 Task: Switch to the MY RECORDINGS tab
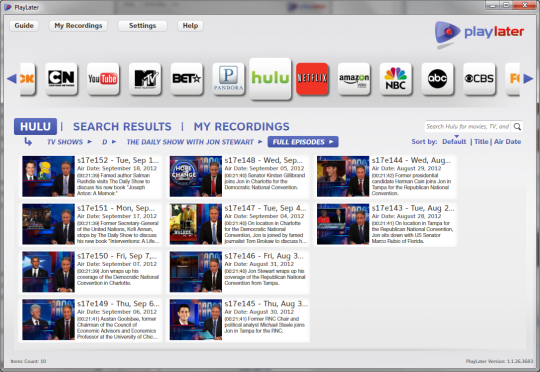[x=241, y=126]
